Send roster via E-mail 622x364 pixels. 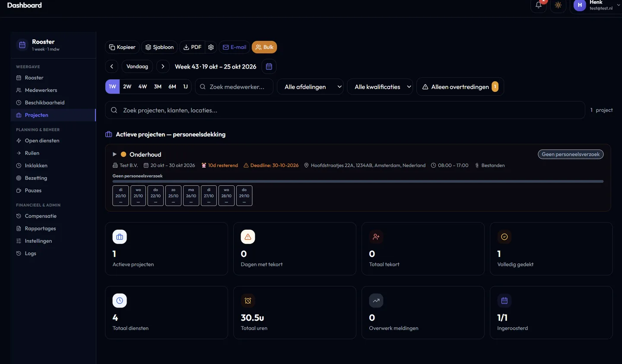[235, 47]
